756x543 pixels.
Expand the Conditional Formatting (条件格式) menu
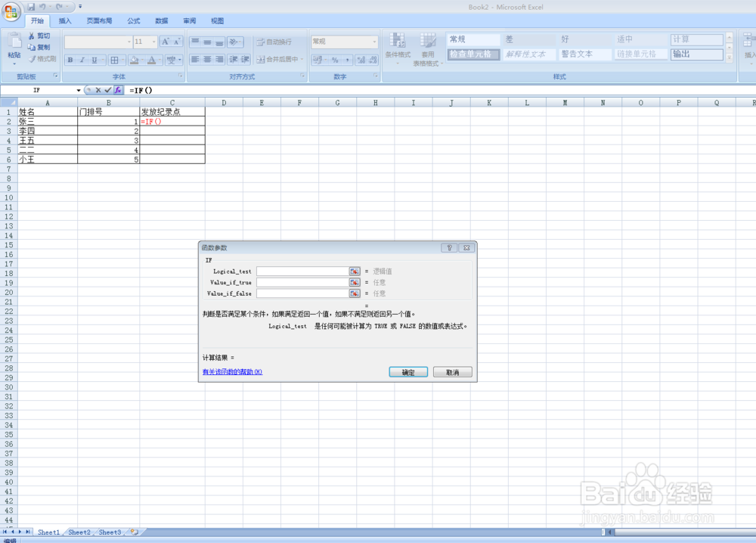(x=398, y=48)
